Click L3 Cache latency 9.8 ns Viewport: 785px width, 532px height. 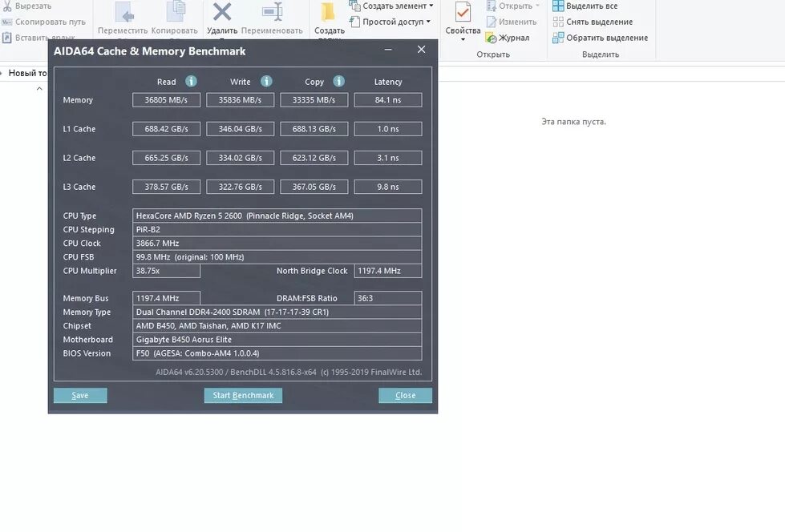(x=388, y=187)
